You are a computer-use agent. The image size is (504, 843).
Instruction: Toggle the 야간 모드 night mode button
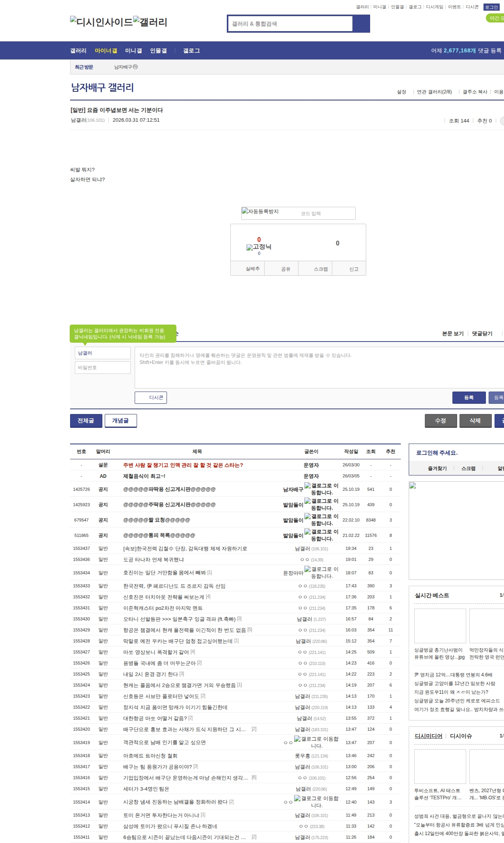click(x=495, y=18)
